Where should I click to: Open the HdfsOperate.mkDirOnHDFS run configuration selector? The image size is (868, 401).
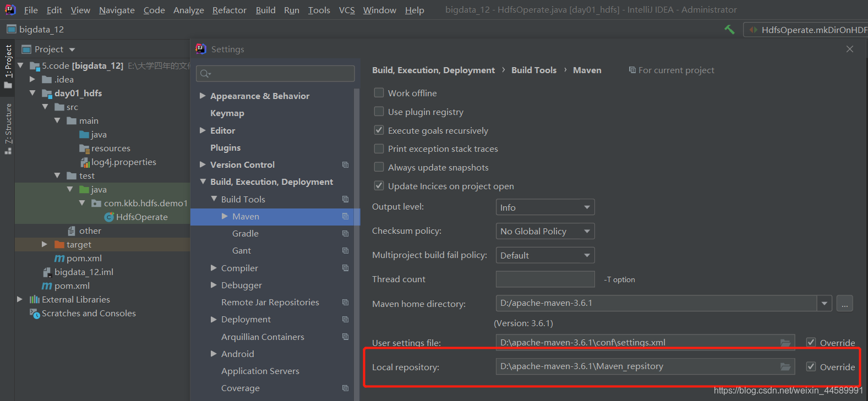pos(806,30)
